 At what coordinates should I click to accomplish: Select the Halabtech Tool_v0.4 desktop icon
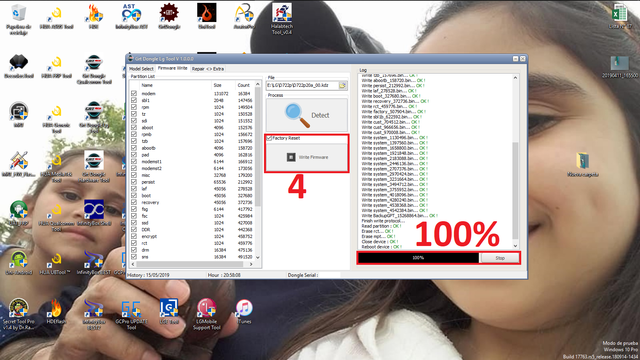(x=282, y=19)
